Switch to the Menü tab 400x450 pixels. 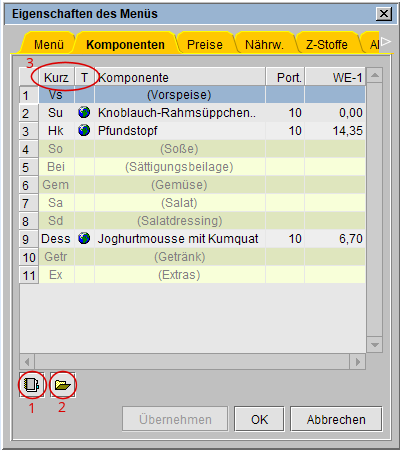[x=49, y=44]
